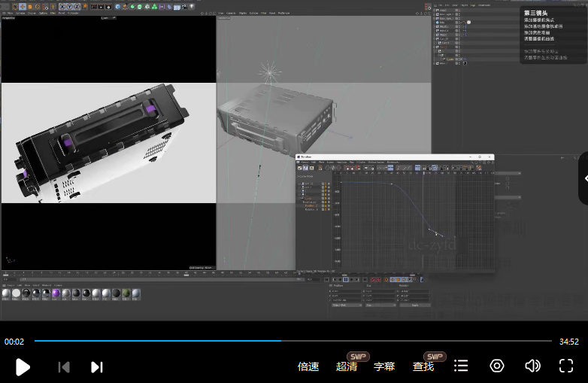The width and height of the screenshot is (588, 383).
Task: Enter fullscreen mode
Action: pos(566,366)
